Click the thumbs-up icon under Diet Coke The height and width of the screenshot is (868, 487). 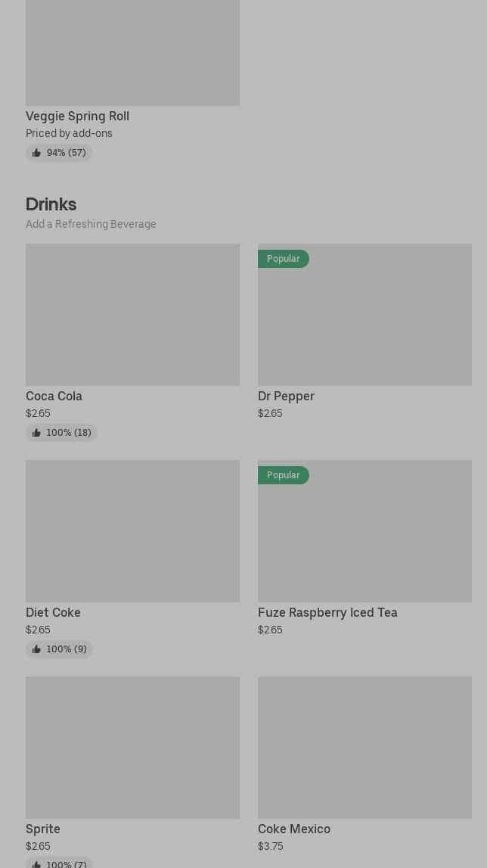tap(36, 649)
